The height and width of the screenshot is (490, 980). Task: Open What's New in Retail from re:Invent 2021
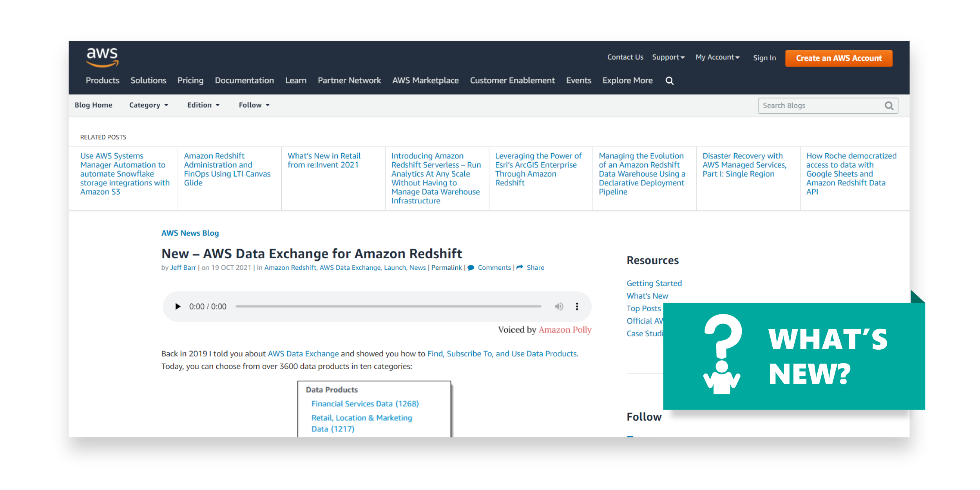click(324, 161)
